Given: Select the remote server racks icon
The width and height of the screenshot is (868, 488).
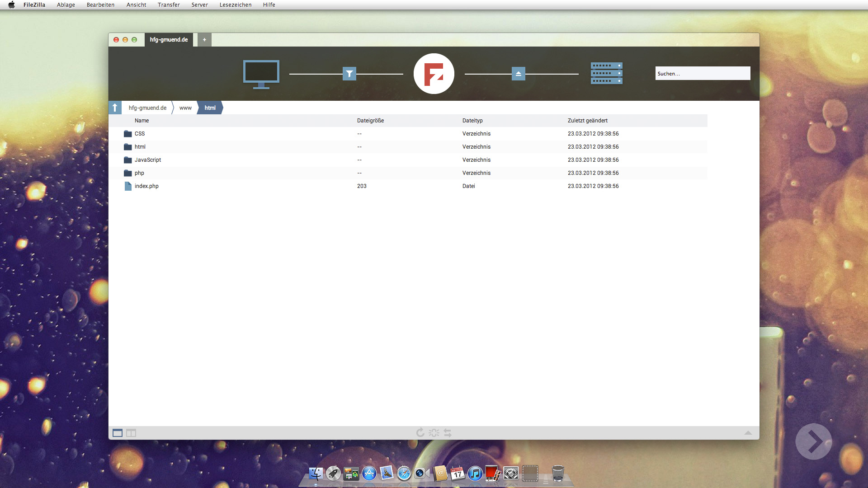Looking at the screenshot, I should [x=606, y=73].
